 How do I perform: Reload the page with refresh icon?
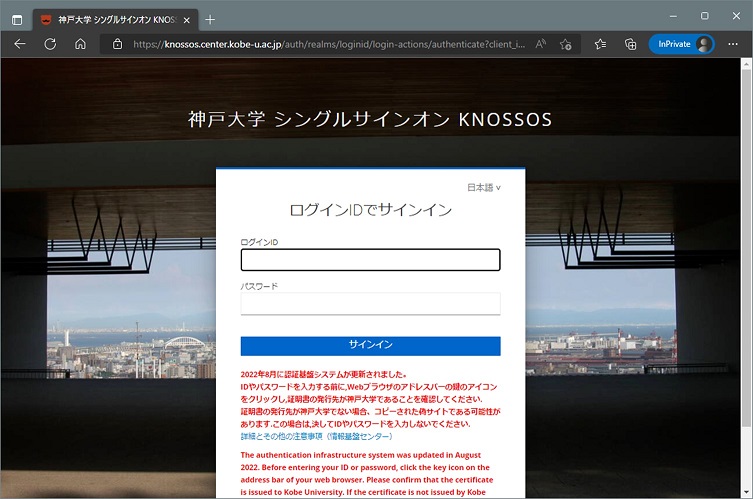(x=50, y=44)
